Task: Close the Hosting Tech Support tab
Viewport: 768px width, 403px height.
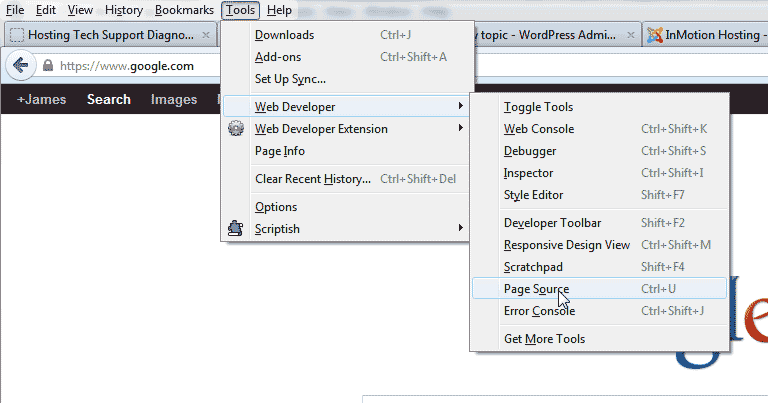Action: (206, 34)
